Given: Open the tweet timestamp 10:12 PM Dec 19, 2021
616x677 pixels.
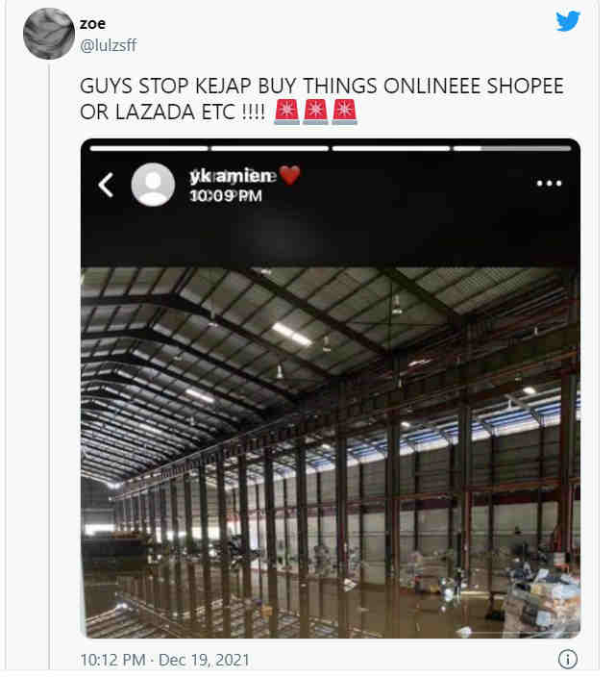Looking at the screenshot, I should tap(164, 660).
